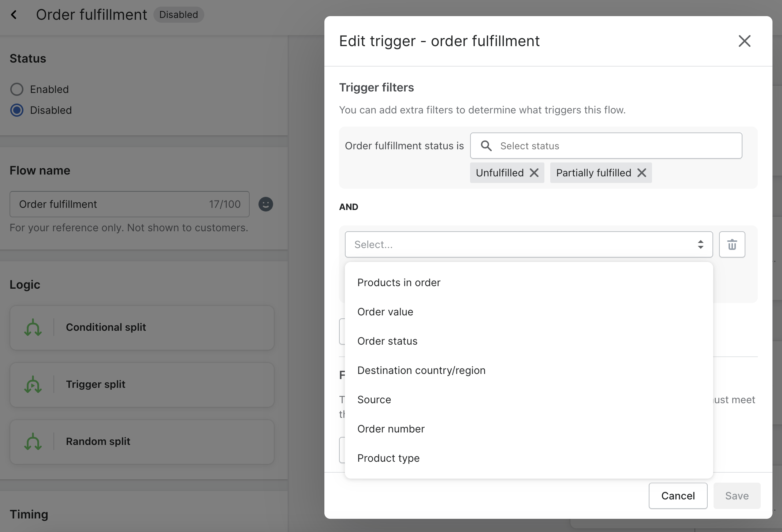Delete the filter with trash icon
The image size is (782, 532).
click(x=732, y=244)
